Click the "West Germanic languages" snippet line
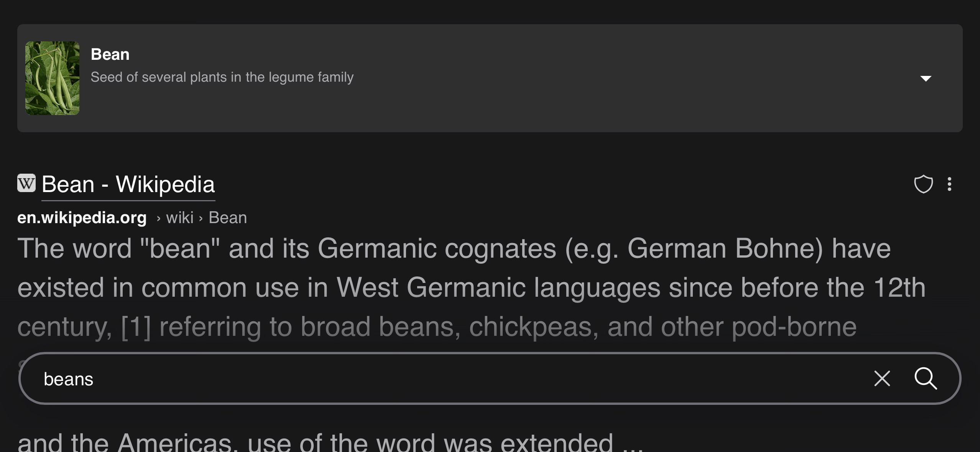This screenshot has height=452, width=980. click(472, 288)
